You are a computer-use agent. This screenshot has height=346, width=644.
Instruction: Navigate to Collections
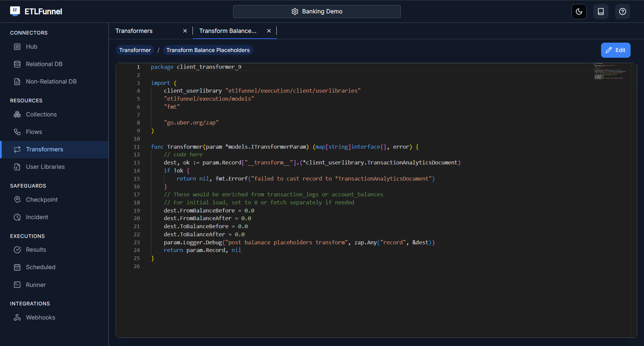[x=41, y=114]
